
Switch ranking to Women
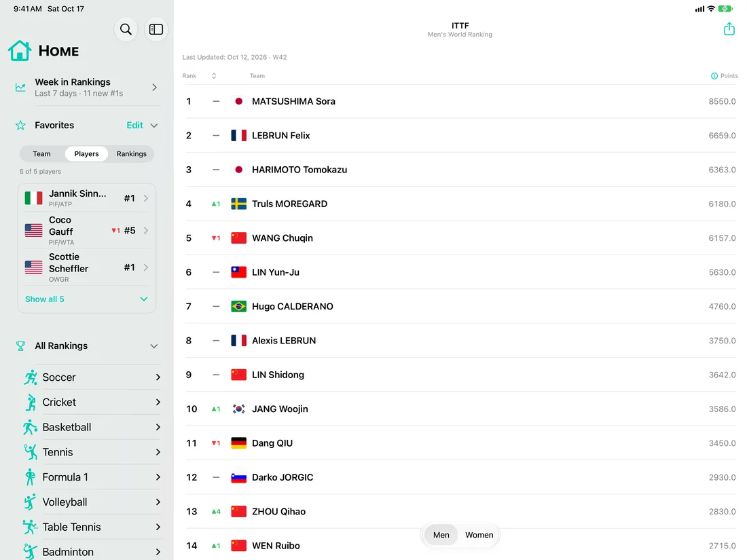coord(479,535)
